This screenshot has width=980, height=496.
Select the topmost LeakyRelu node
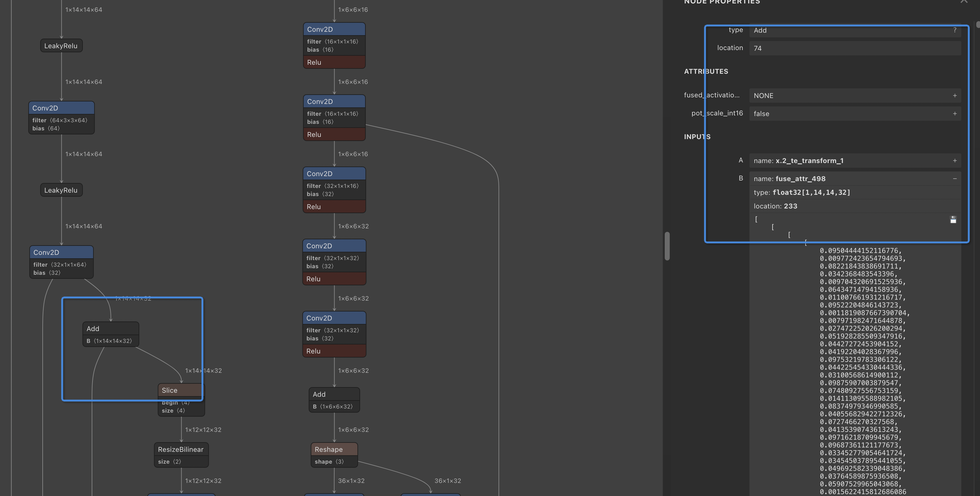tap(61, 46)
